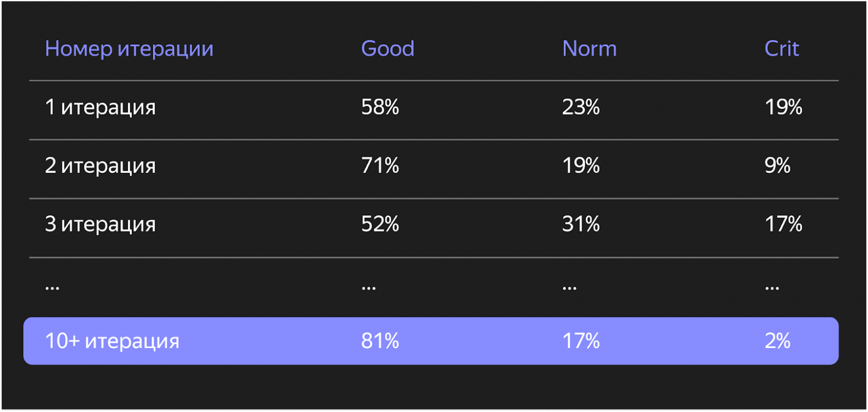The width and height of the screenshot is (868, 412).
Task: Click the 81% value in highlighted row
Action: [380, 341]
